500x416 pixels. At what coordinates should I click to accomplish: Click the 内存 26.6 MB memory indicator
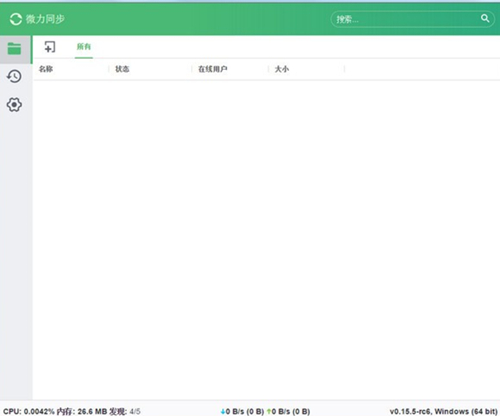tap(82, 412)
